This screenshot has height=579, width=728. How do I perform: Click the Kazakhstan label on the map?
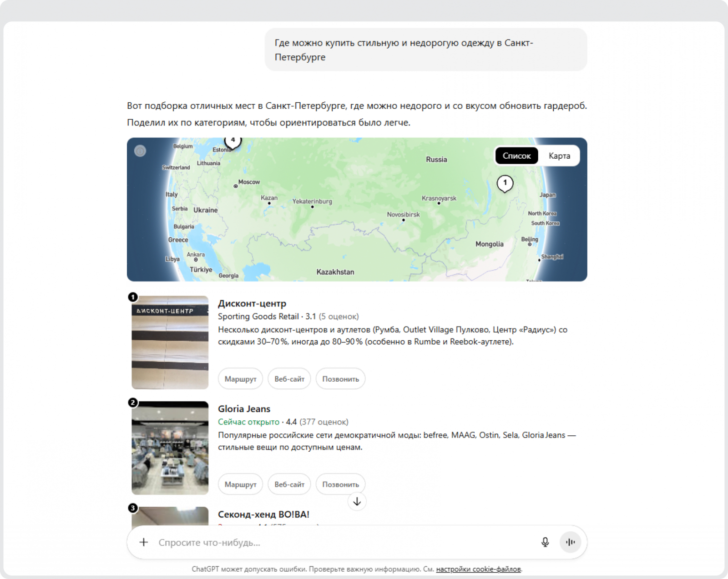tap(335, 272)
